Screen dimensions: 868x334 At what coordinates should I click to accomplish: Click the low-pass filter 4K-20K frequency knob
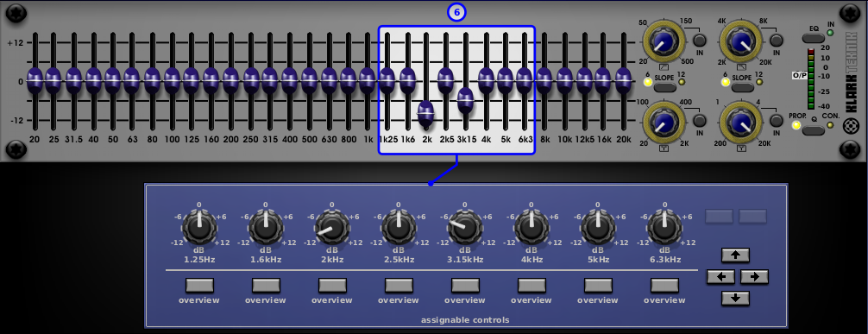[739, 41]
